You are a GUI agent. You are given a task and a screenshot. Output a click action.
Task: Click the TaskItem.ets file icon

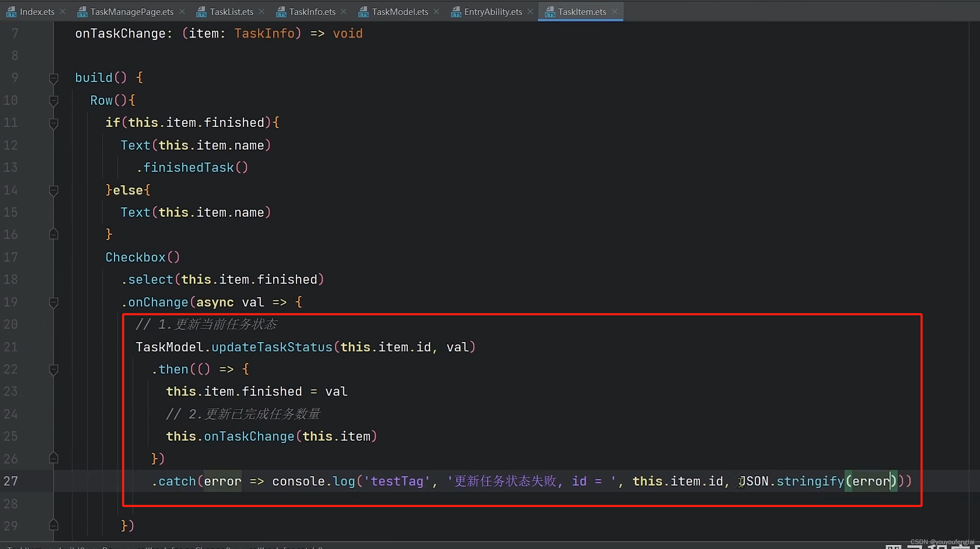click(550, 12)
